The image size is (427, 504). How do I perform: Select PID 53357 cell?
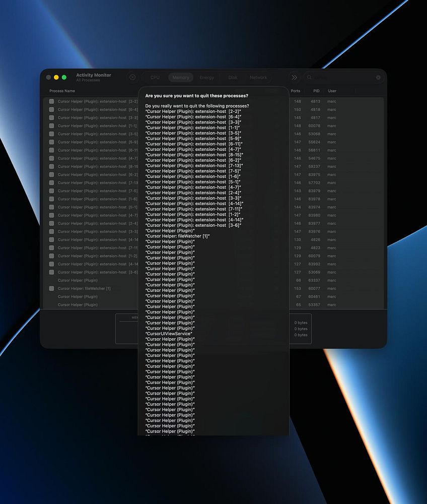314,305
